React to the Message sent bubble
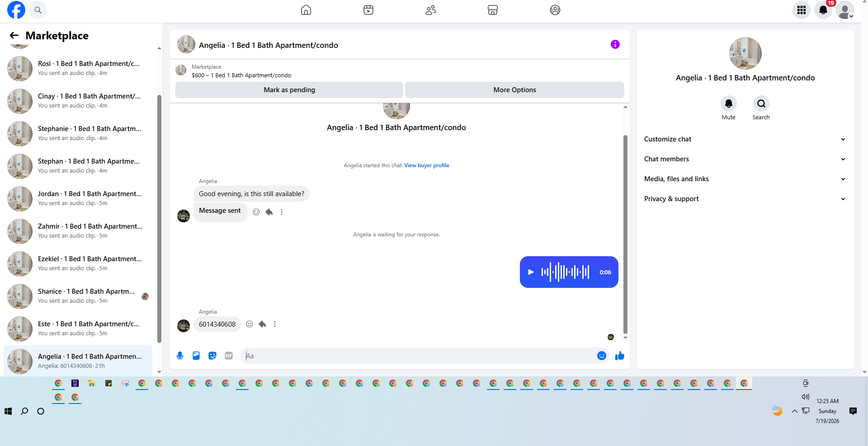The width and height of the screenshot is (868, 446). point(256,212)
